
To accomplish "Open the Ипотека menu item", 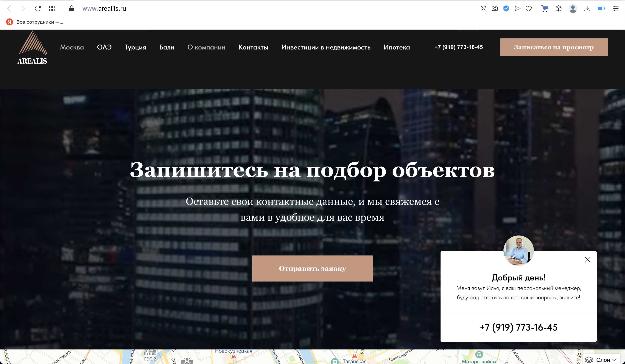I will point(397,47).
